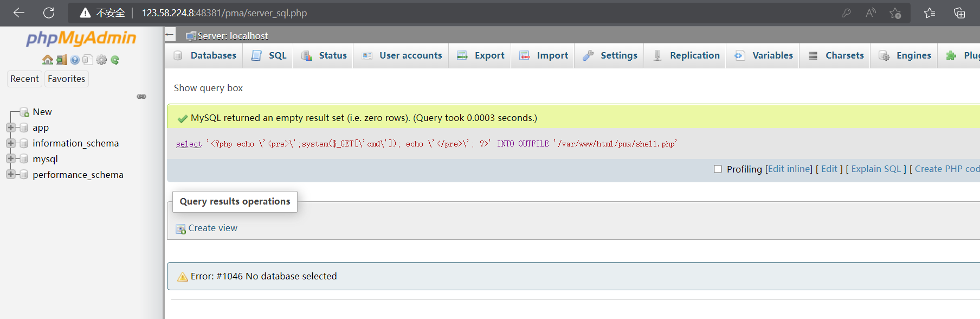Screen dimensions: 980x319
Task: Click the database icon next to performance_schema
Action: [x=24, y=175]
